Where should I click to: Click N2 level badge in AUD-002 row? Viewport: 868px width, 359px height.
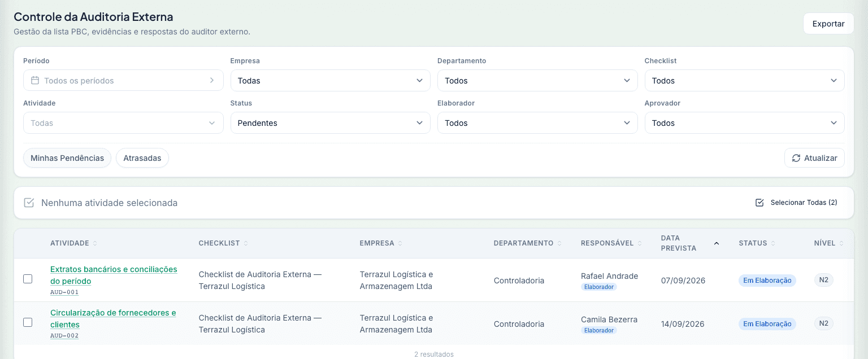point(824,323)
